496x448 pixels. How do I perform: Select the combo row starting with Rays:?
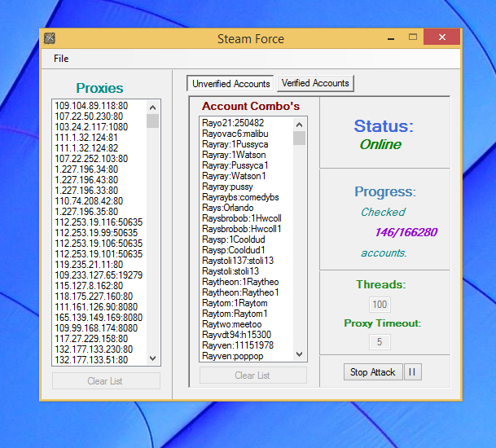(x=228, y=208)
